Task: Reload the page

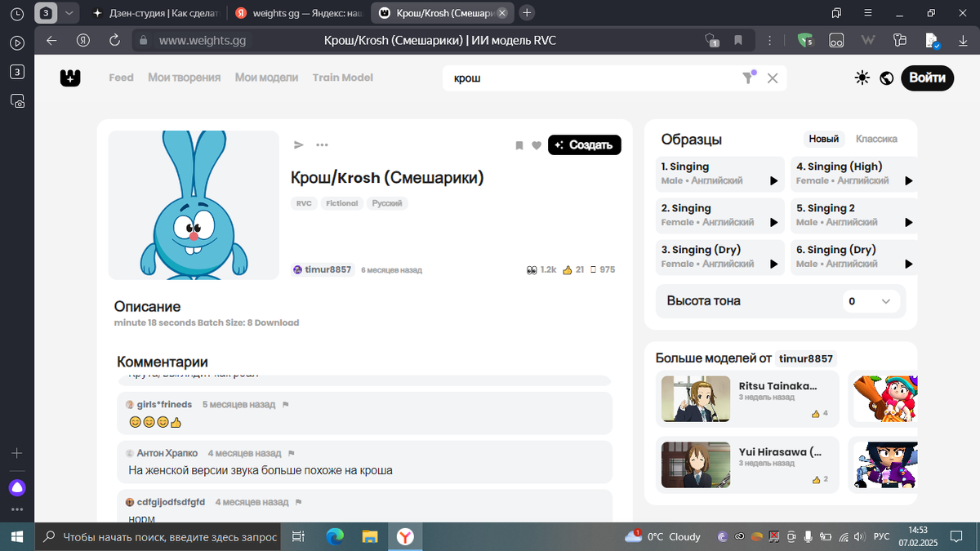Action: [114, 40]
